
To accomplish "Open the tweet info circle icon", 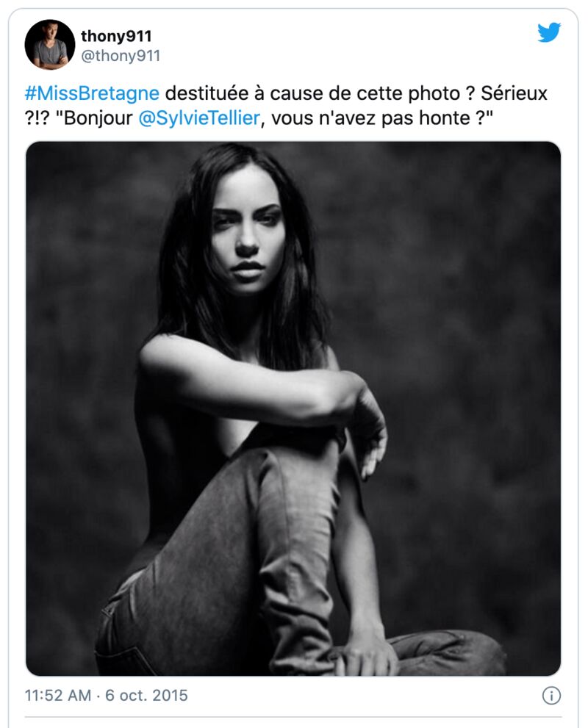I will (x=551, y=696).
